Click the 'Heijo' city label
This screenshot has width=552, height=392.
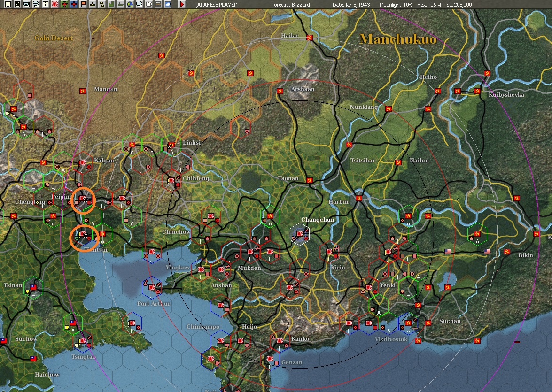coord(249,327)
